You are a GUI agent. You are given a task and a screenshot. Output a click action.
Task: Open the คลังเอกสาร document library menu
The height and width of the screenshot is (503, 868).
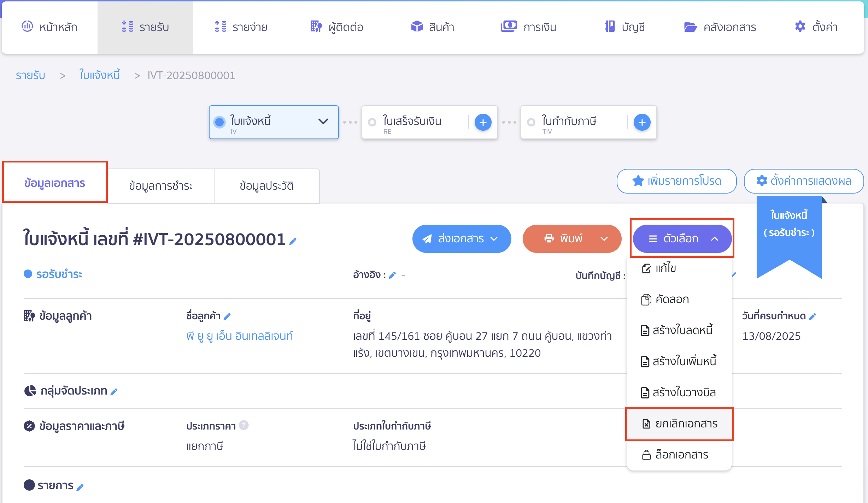(x=720, y=27)
